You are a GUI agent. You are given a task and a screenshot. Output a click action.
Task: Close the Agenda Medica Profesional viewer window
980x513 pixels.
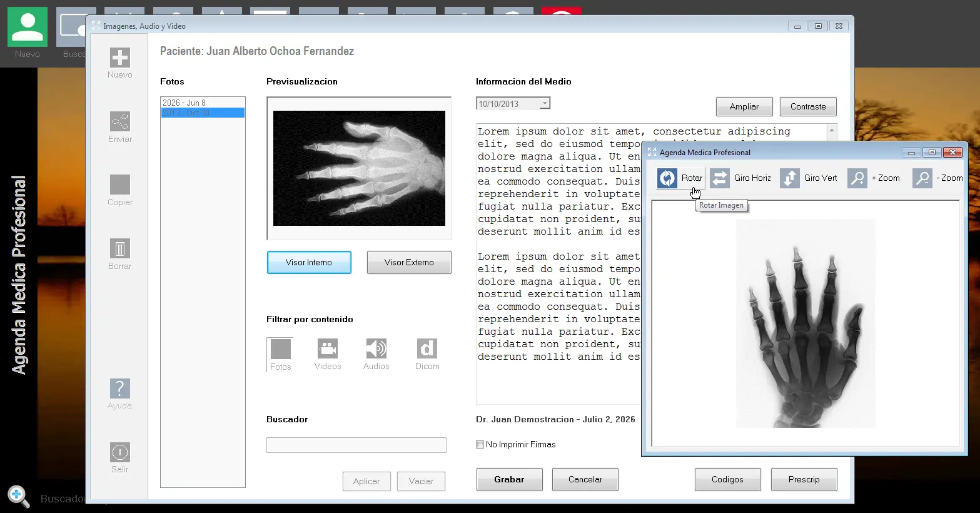pos(952,153)
